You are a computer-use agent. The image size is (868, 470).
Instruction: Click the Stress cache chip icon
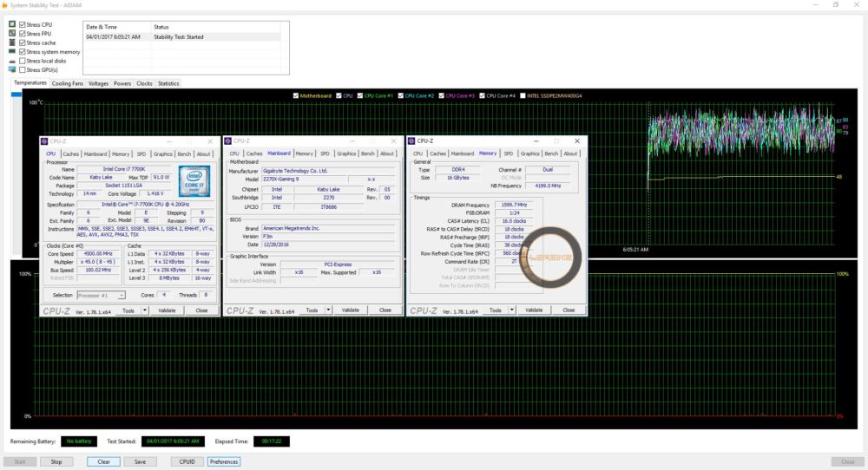[12, 42]
